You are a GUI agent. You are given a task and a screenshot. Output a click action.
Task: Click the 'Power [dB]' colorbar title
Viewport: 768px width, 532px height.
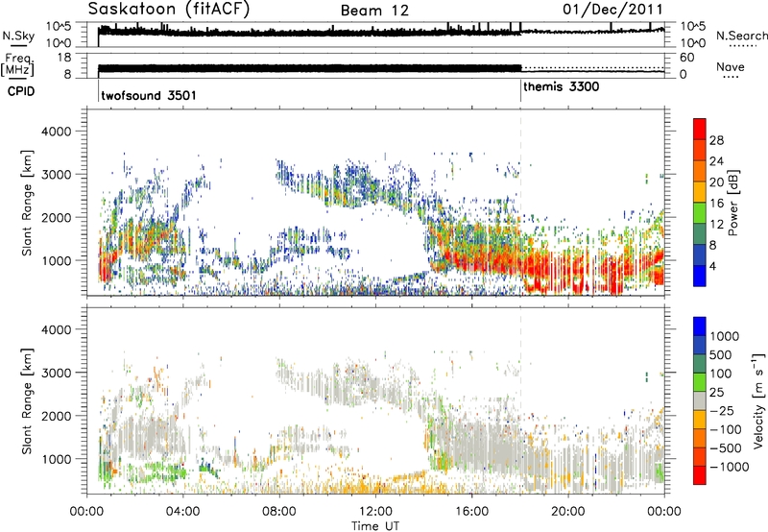point(732,203)
